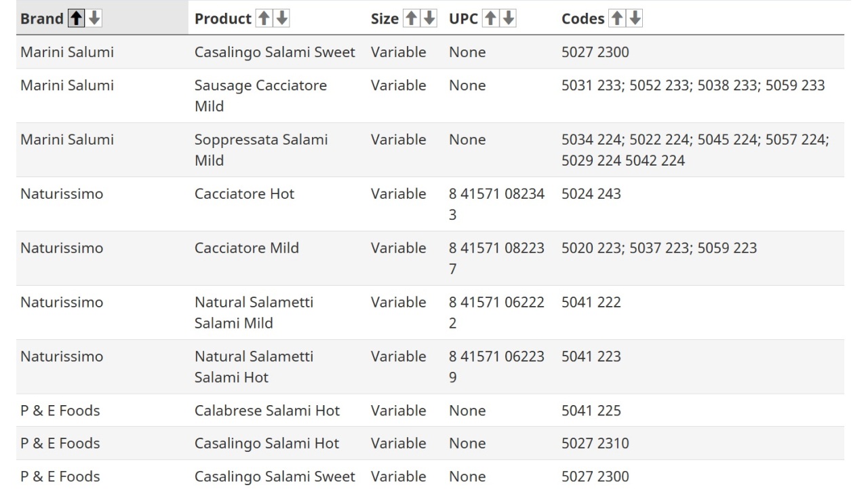Viewport: 868px width, 492px height.
Task: Sort UPC column descending with down arrow
Action: (x=508, y=19)
